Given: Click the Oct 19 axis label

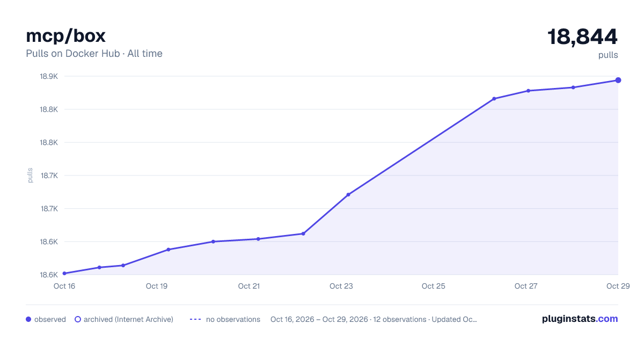Looking at the screenshot, I should pyautogui.click(x=157, y=286).
